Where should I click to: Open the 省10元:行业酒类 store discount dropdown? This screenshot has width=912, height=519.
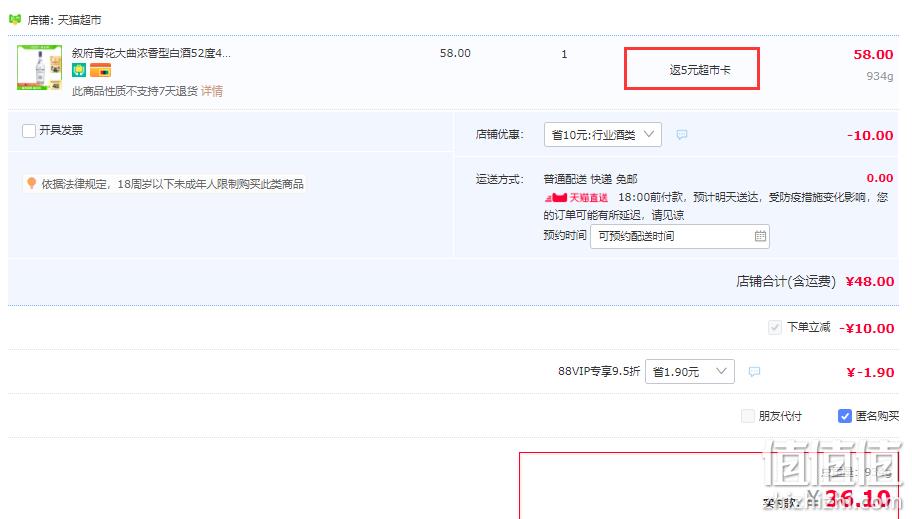[x=603, y=134]
